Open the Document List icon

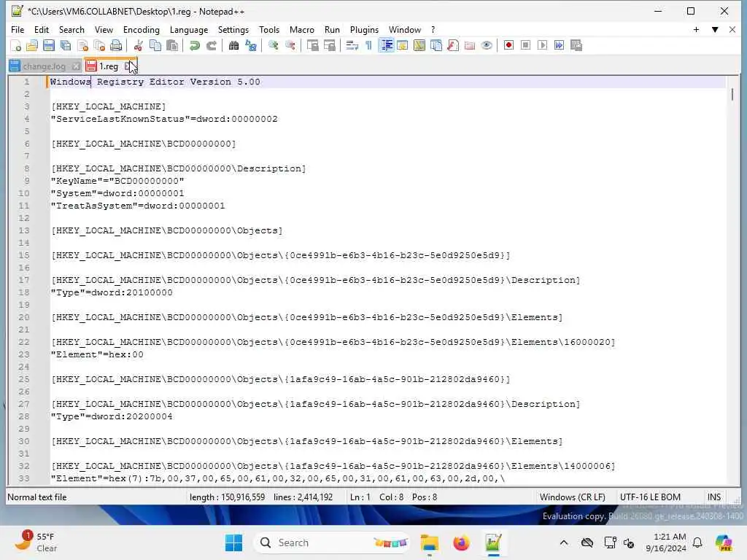[436, 45]
